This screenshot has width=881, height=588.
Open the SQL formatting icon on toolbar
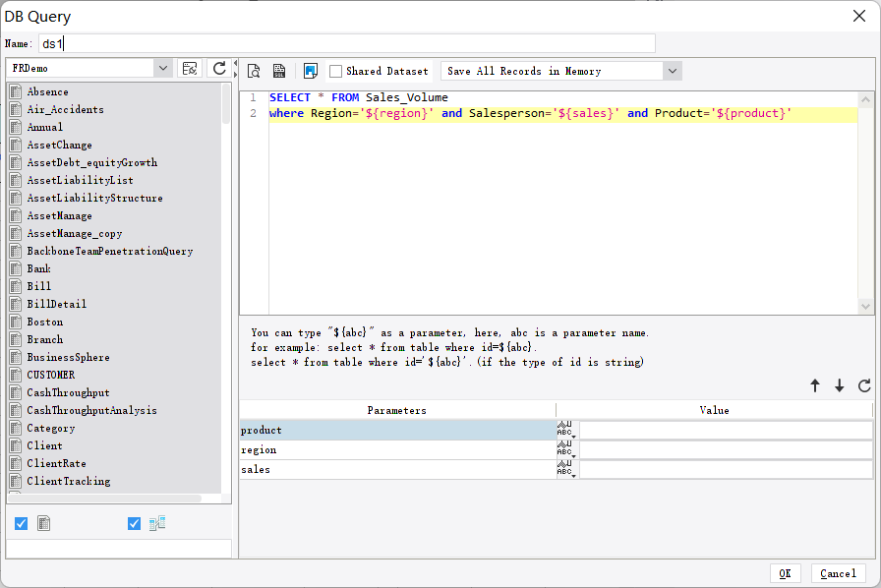[x=279, y=71]
